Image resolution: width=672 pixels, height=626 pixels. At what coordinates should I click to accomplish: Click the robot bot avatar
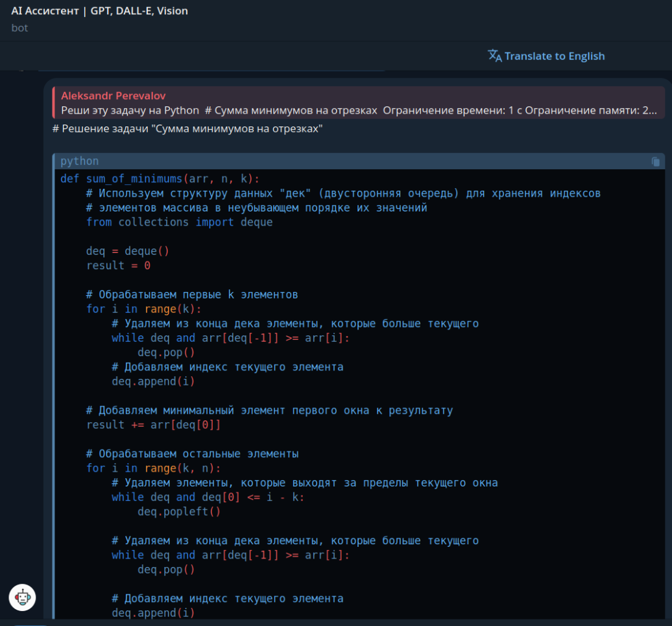pos(23,597)
